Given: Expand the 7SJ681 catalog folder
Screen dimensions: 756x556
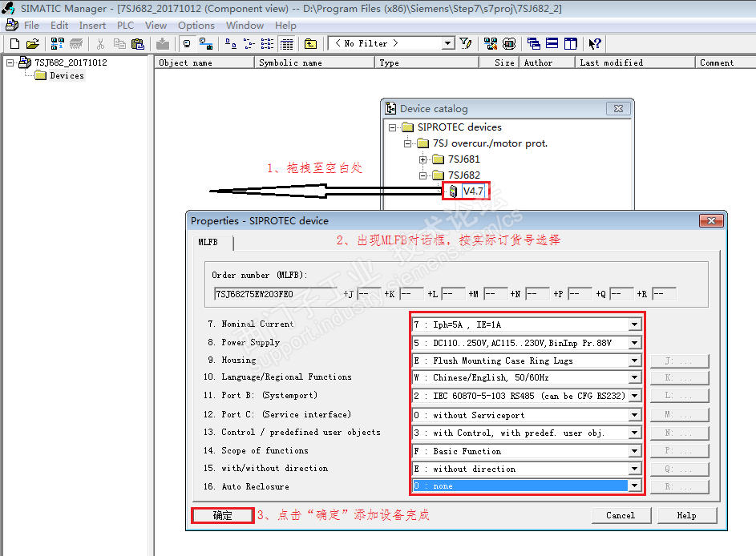Looking at the screenshot, I should pyautogui.click(x=422, y=159).
